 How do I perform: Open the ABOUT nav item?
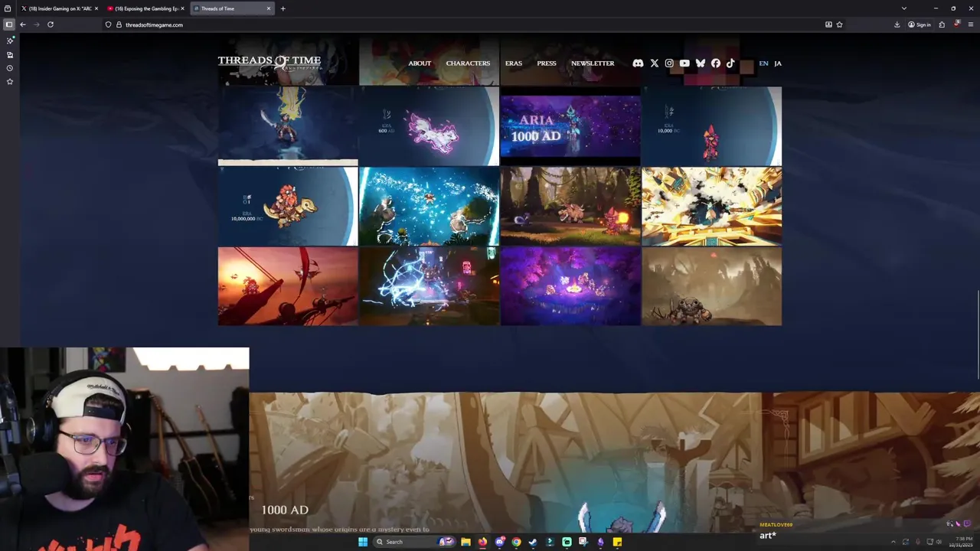(420, 64)
